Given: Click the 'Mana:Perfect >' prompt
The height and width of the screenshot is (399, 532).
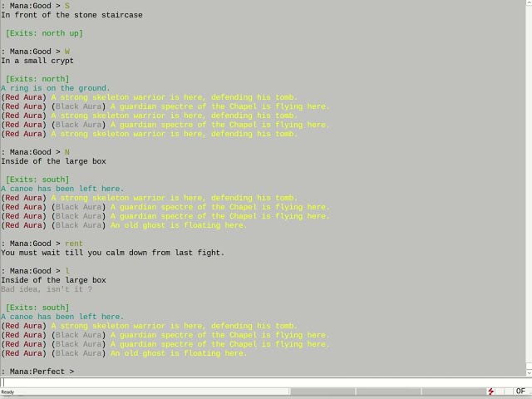Looking at the screenshot, I should click(x=37, y=372).
